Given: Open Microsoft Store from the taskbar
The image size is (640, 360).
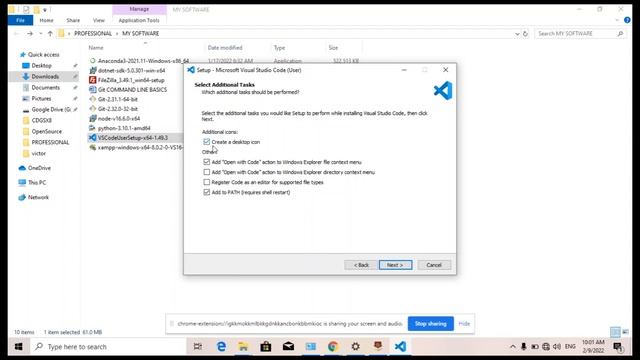Looking at the screenshot, I should pyautogui.click(x=266, y=347).
